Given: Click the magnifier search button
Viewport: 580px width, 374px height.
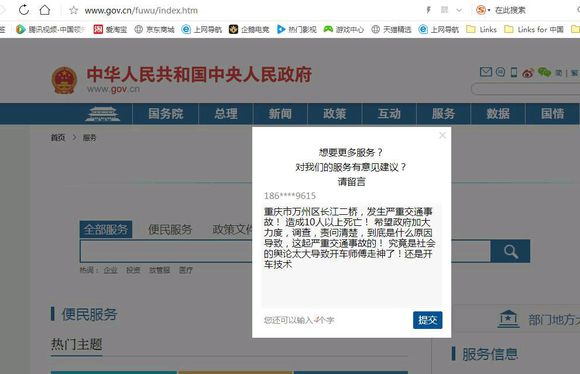Looking at the screenshot, I should coord(510,251).
